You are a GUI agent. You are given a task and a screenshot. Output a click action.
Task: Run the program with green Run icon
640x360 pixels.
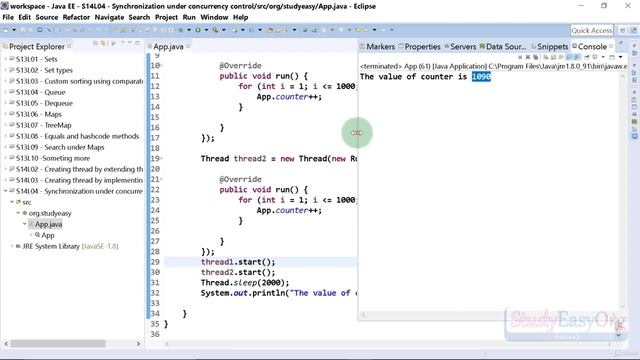coord(198,30)
